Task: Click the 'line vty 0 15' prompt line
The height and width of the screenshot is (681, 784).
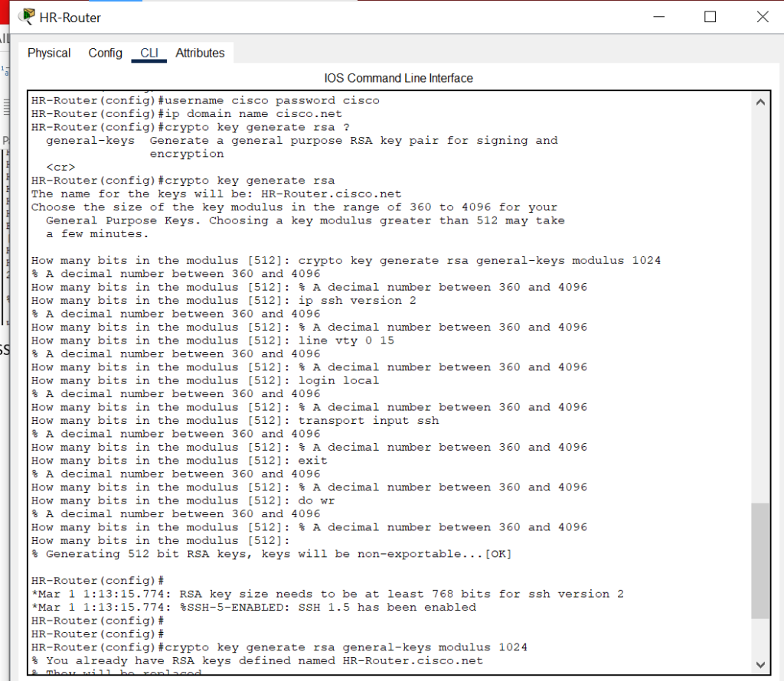Action: [x=213, y=340]
